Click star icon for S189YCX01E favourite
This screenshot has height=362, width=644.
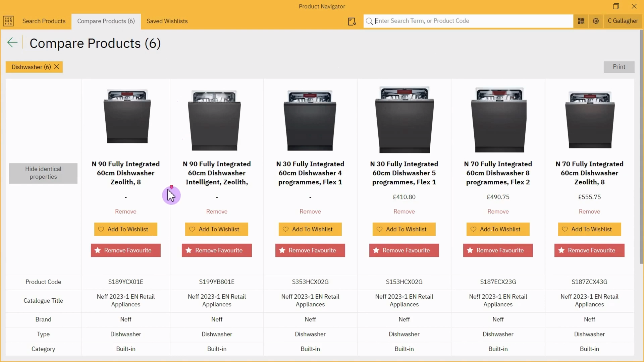98,250
